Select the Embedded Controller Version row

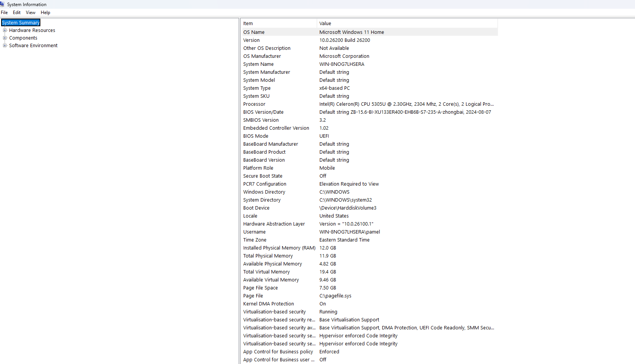(x=370, y=128)
